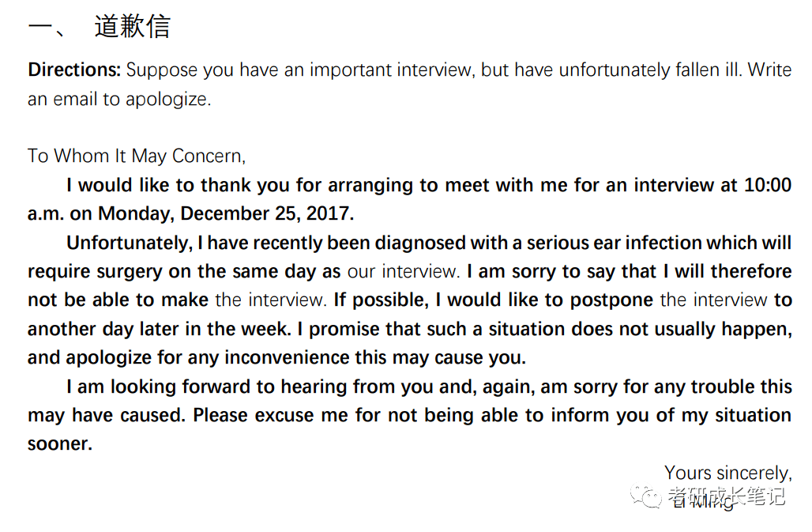Click the word 'postpone' in the letter

[x=615, y=300]
